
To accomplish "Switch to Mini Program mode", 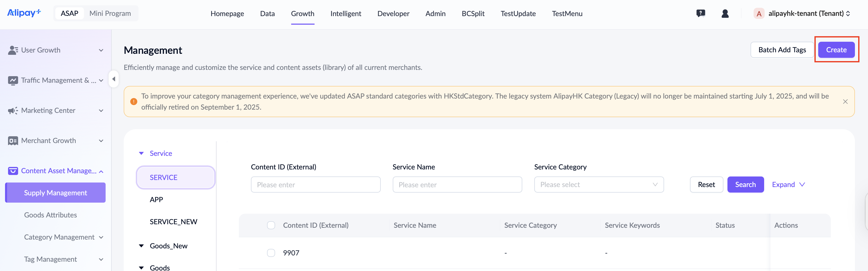I will (x=110, y=14).
